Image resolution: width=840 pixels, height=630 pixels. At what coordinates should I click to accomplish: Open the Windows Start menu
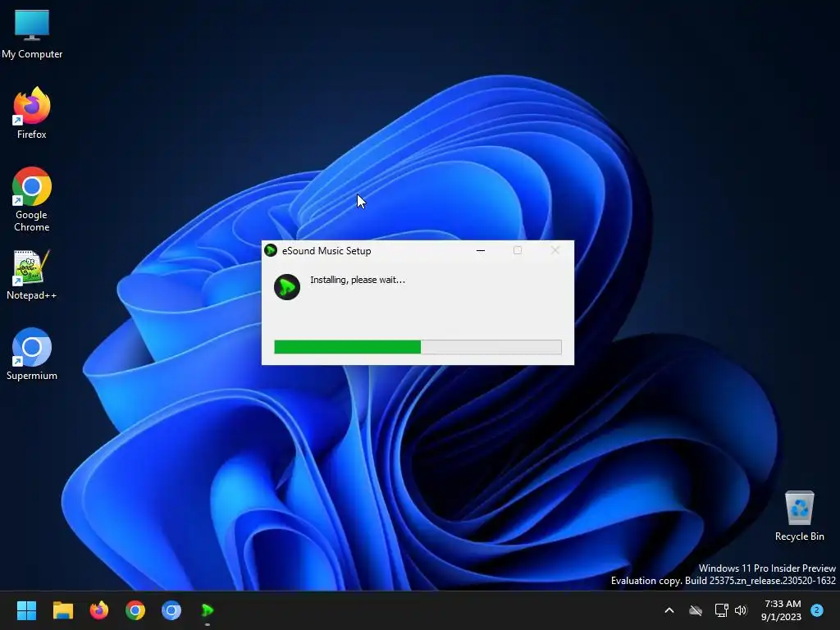(26, 610)
